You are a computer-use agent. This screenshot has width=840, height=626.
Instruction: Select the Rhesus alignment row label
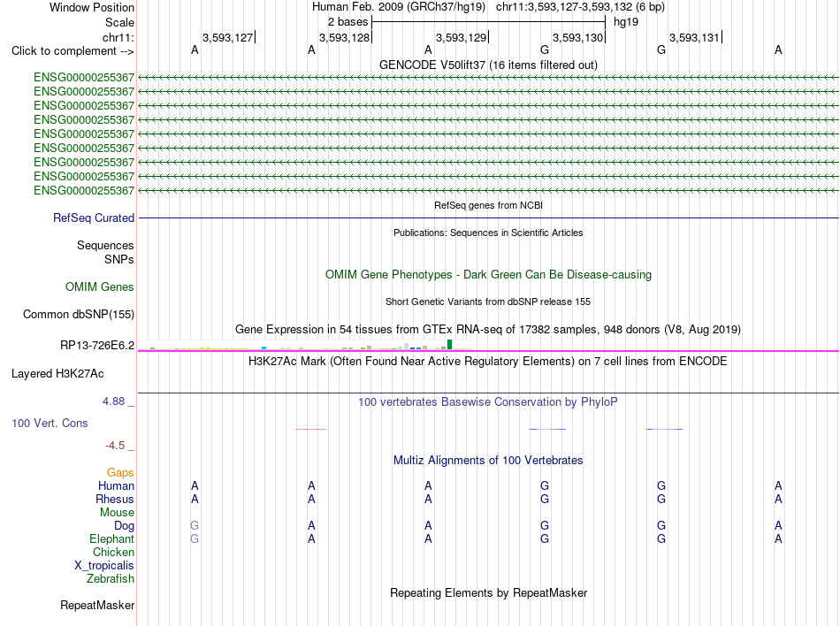[x=115, y=499]
